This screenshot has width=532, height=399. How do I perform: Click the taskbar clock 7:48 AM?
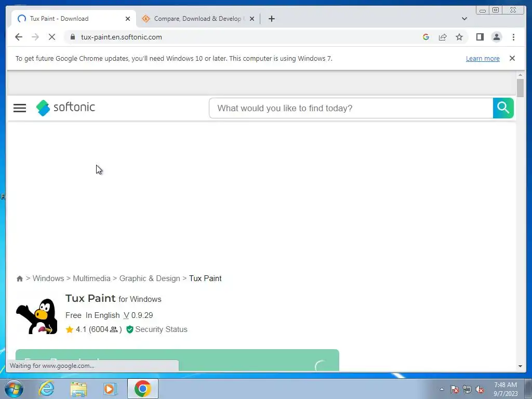click(505, 389)
